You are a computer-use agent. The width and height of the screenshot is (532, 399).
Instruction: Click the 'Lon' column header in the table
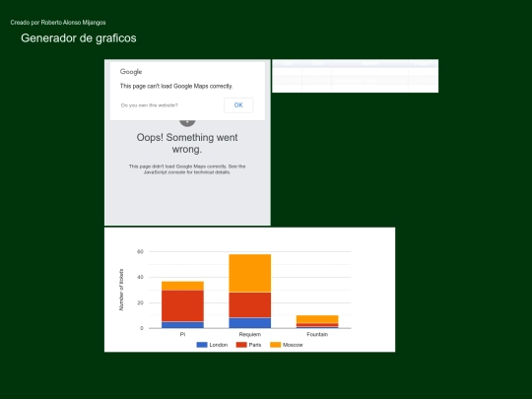tap(317, 63)
